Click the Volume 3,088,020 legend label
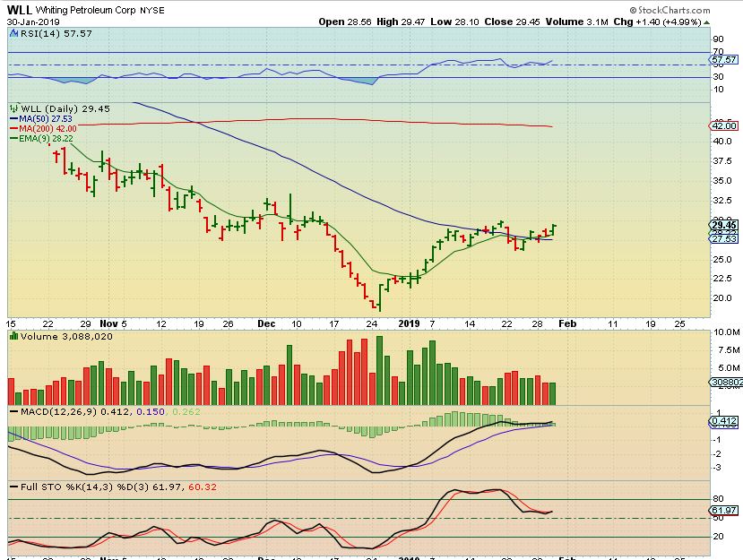The height and width of the screenshot is (560, 743). tap(67, 337)
